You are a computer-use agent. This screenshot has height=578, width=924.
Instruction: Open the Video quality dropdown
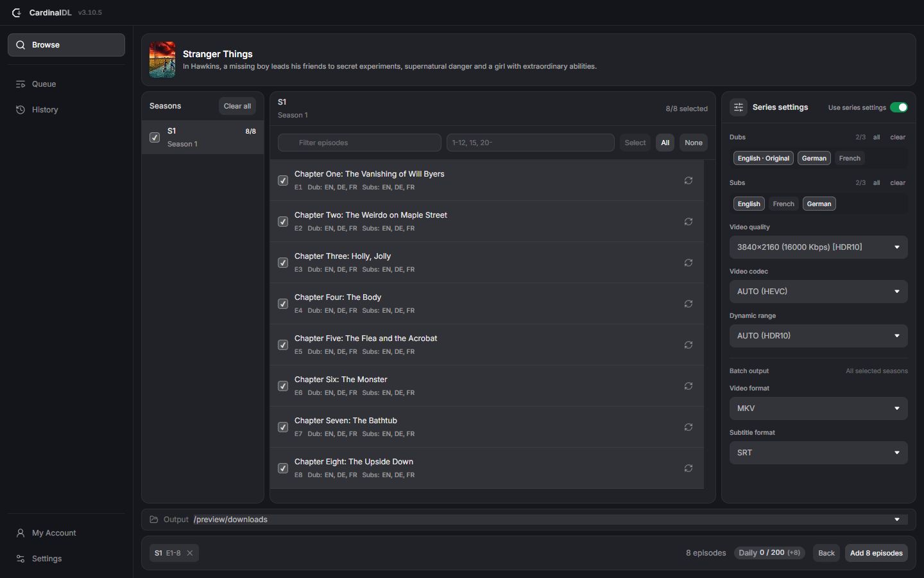coord(819,247)
